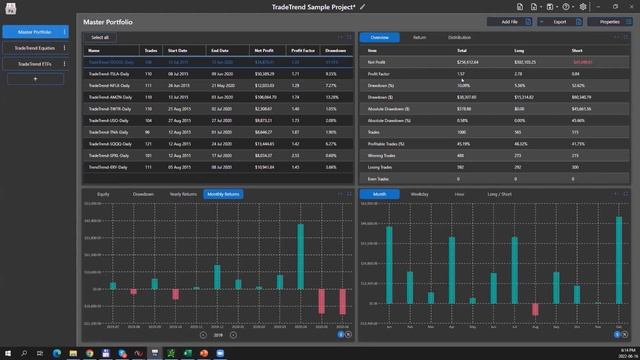Click the Select all button

point(100,38)
